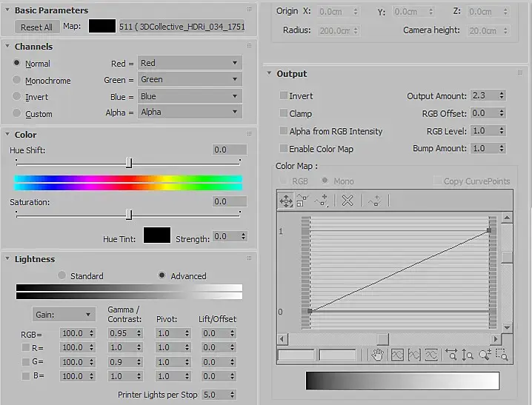Viewport: 532px width, 405px height.
Task: Click the Hue Shift slider handle
Action: point(129,163)
